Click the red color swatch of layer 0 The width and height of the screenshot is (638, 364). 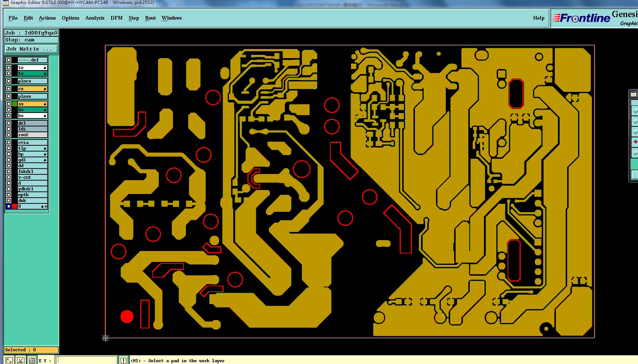pos(15,206)
